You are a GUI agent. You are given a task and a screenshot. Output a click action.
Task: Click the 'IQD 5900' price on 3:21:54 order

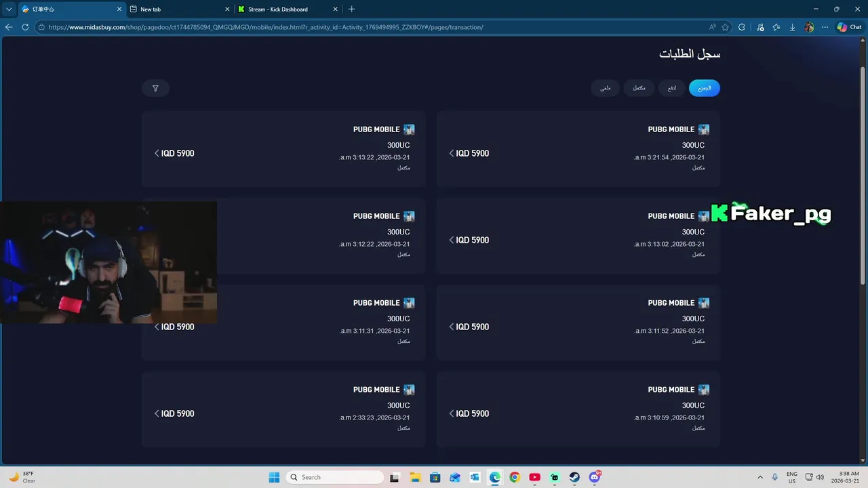[x=473, y=153]
